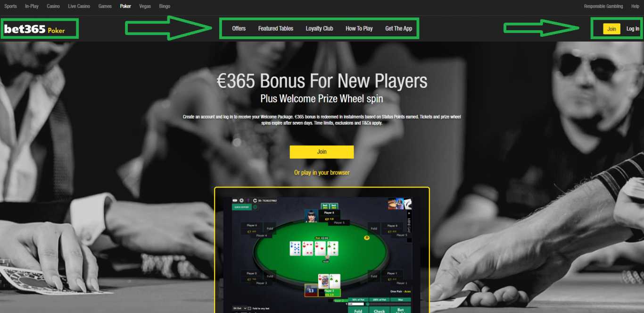
Task: Click Or play in your browser link
Action: pyautogui.click(x=322, y=172)
